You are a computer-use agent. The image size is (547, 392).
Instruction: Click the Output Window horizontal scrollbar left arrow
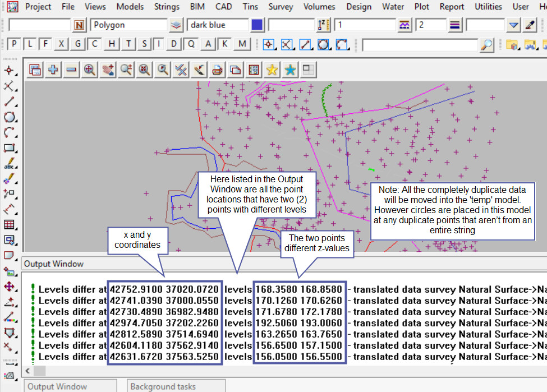point(28,371)
